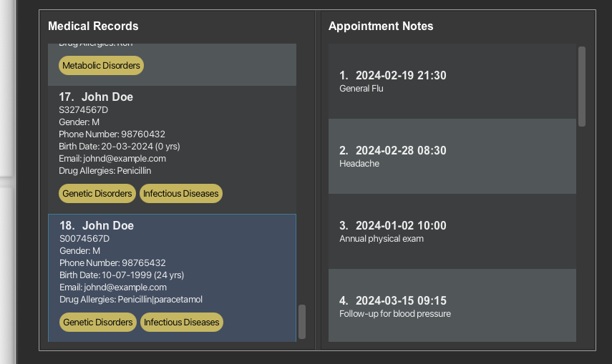Click Drug Allergies: Penicillin in record 17
The height and width of the screenshot is (364, 612).
[x=105, y=170]
